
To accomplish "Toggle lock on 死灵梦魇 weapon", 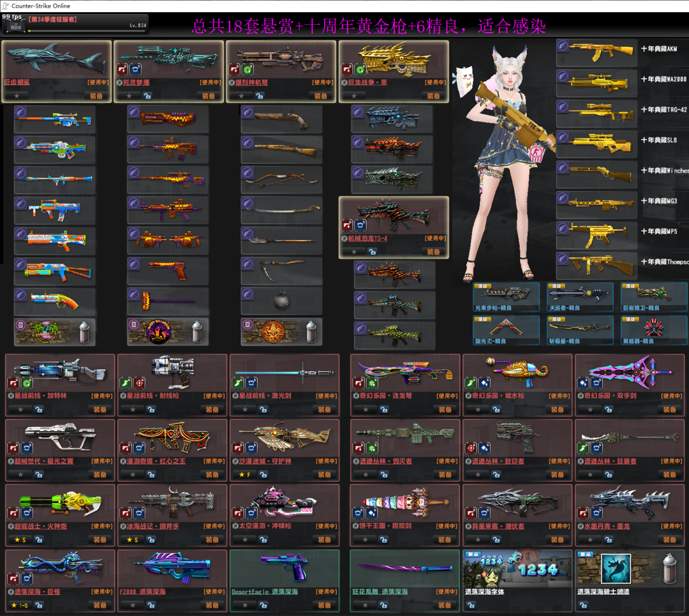I will [x=147, y=96].
